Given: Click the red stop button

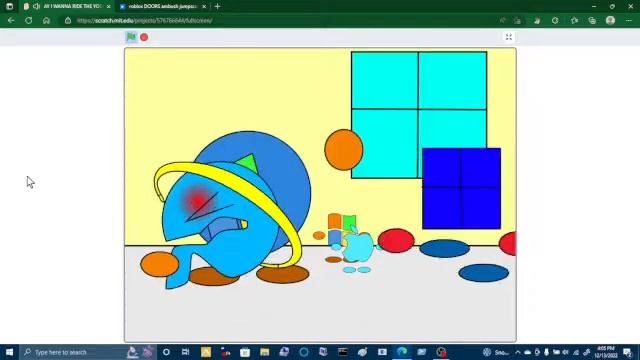Looking at the screenshot, I should pos(144,37).
